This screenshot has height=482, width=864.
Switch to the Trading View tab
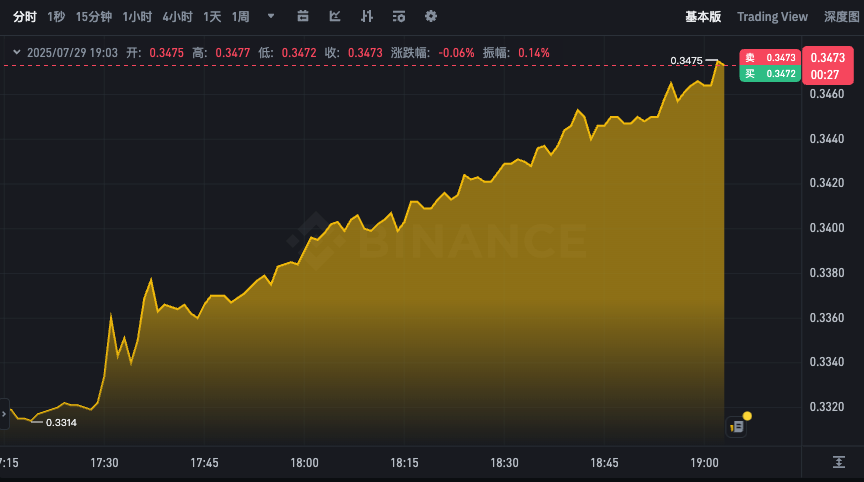click(772, 16)
